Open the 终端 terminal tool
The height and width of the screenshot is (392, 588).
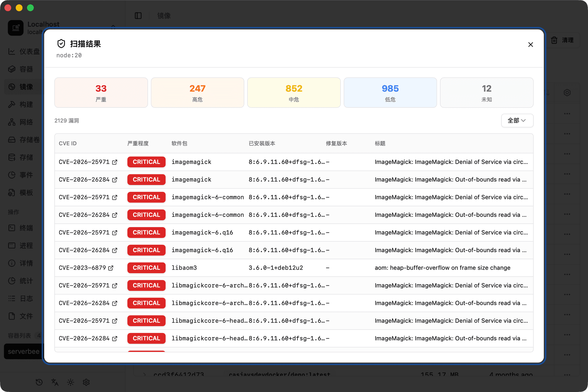click(26, 228)
